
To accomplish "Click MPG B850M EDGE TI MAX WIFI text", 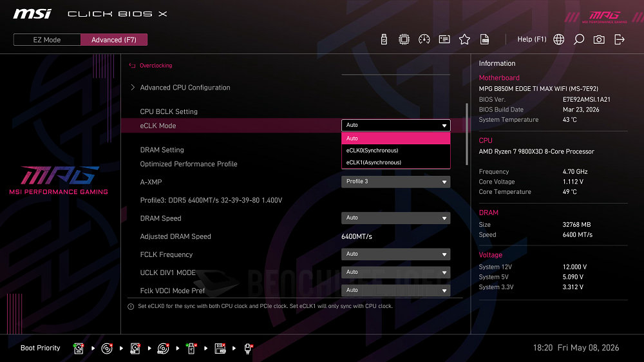I will coord(538,89).
